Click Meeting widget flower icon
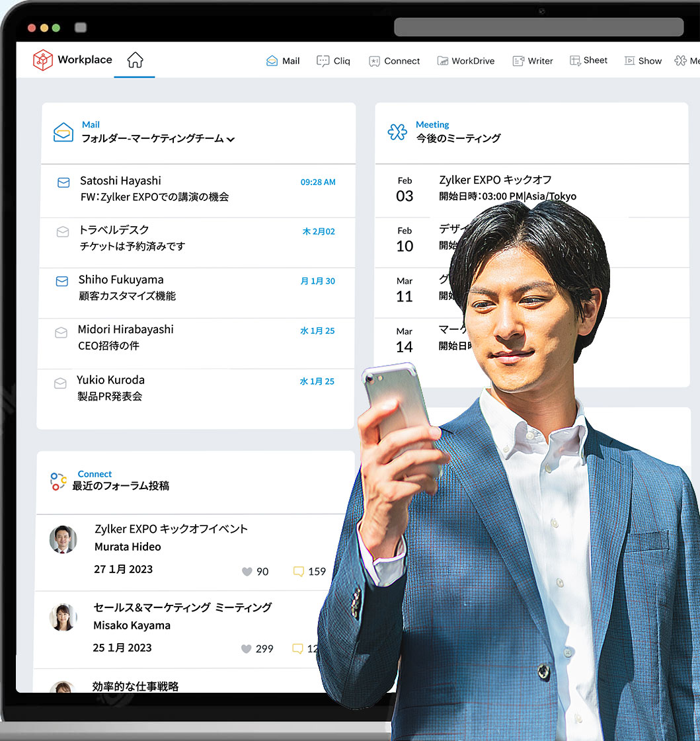This screenshot has height=741, width=700. (x=397, y=132)
